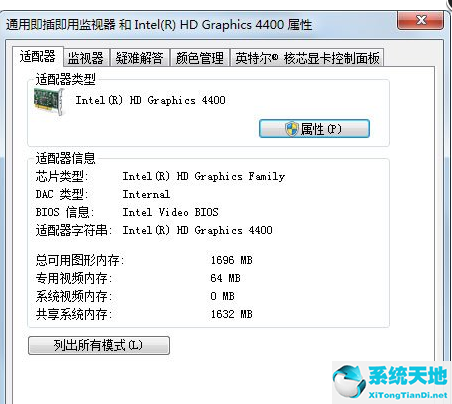Click system video memory value 0 MB
Viewport: 452px width, 404px height.
pyautogui.click(x=222, y=296)
